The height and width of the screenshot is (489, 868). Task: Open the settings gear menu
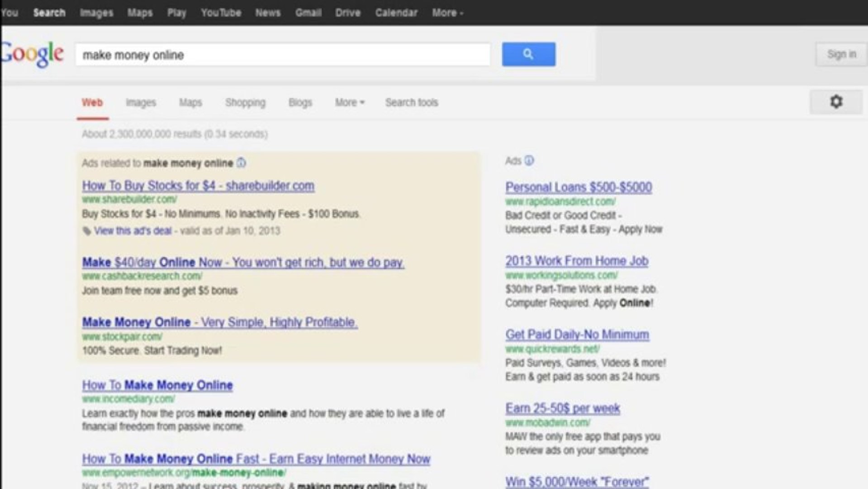[836, 101]
